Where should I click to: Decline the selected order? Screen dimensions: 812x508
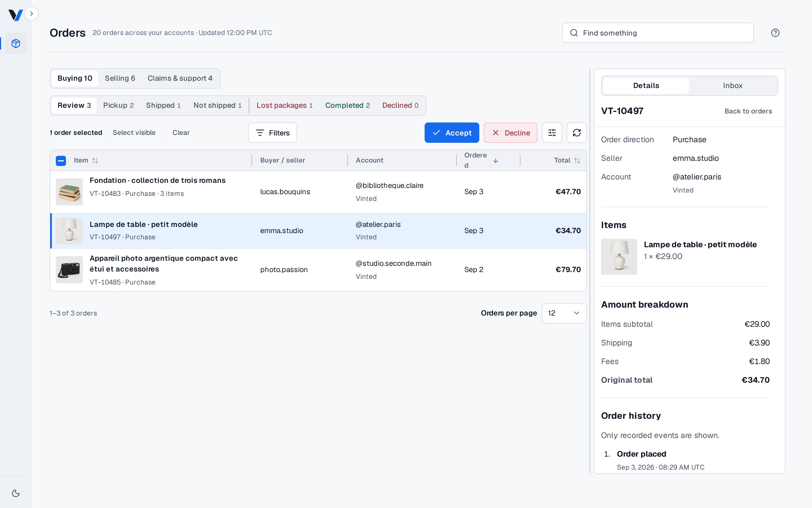[510, 133]
